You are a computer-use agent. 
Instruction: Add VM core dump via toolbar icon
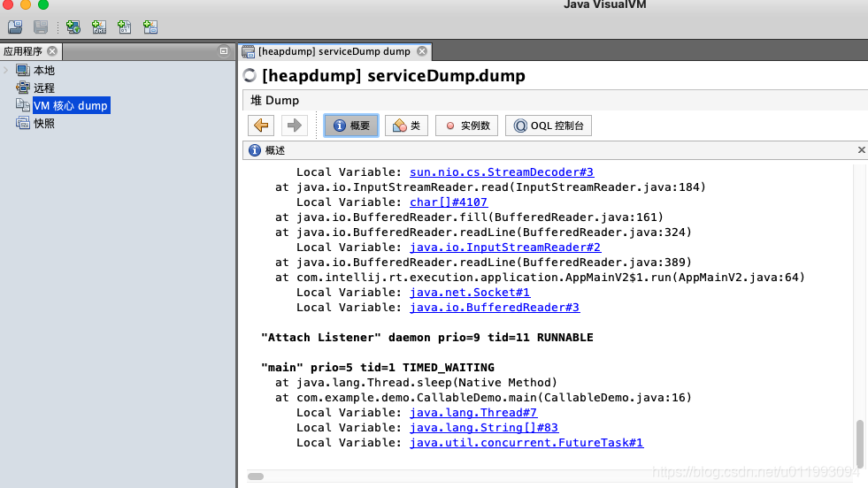click(x=125, y=27)
